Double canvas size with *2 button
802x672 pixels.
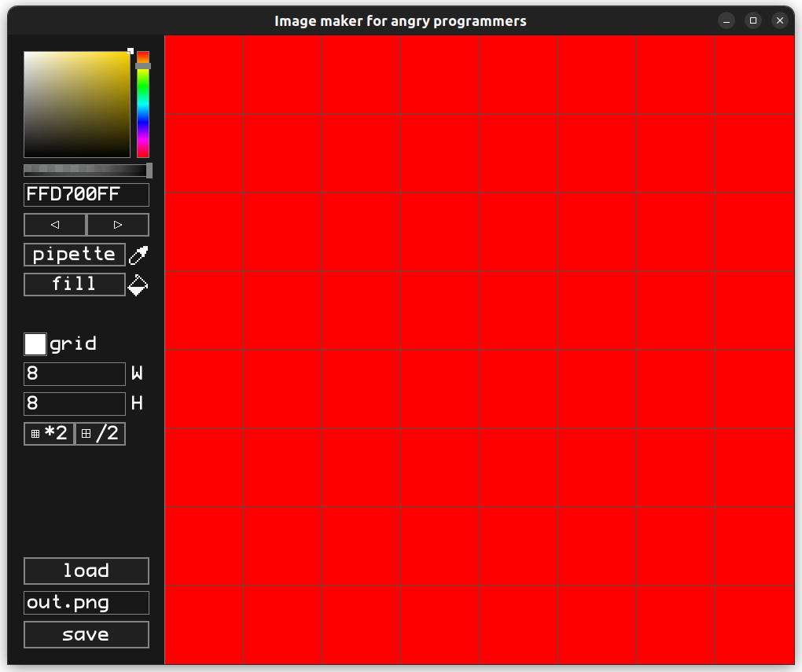pos(49,434)
